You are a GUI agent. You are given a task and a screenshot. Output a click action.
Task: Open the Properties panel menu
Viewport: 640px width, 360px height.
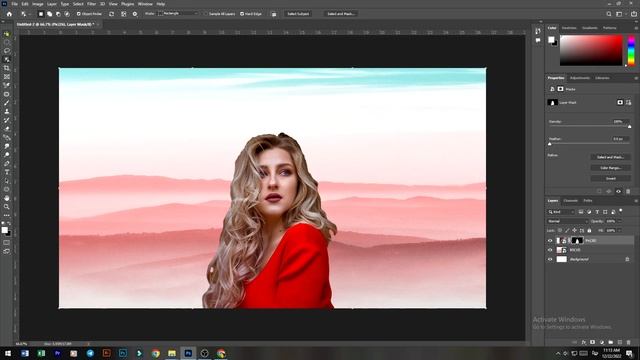pos(636,78)
